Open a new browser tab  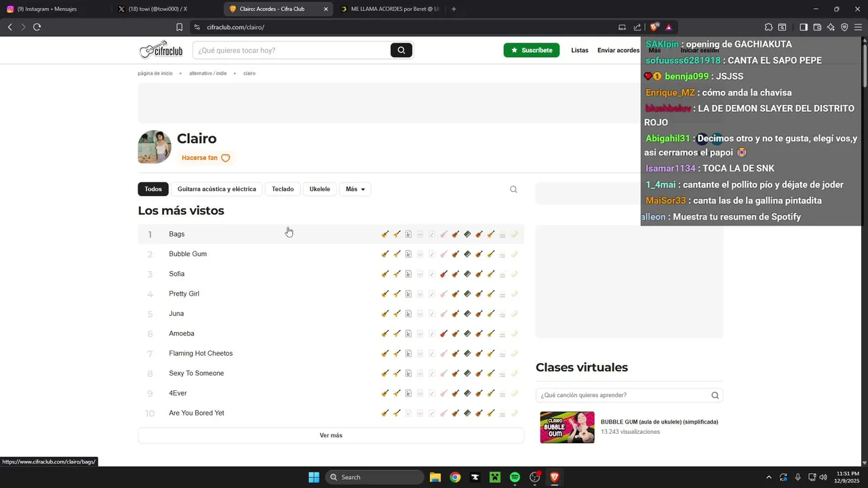(454, 9)
